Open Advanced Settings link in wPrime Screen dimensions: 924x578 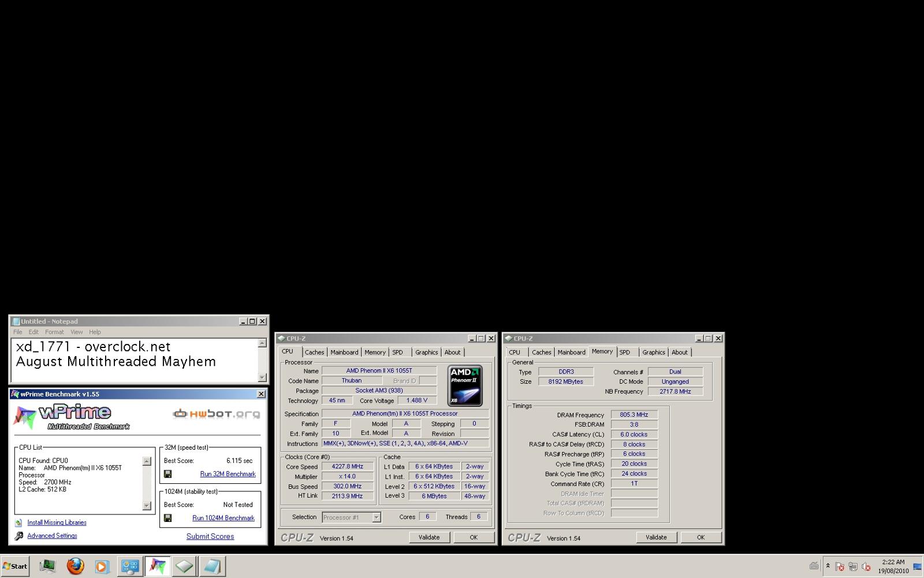coord(52,536)
